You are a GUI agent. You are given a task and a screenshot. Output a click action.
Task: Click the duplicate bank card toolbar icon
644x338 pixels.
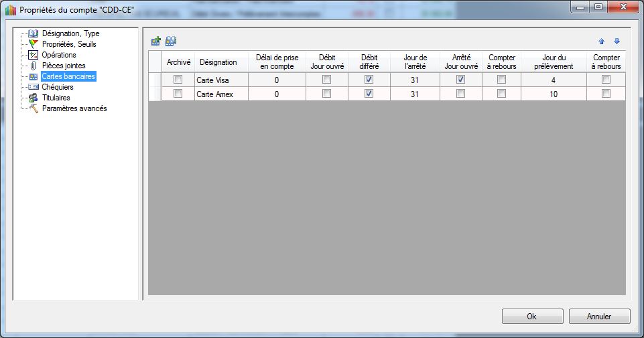pos(171,41)
